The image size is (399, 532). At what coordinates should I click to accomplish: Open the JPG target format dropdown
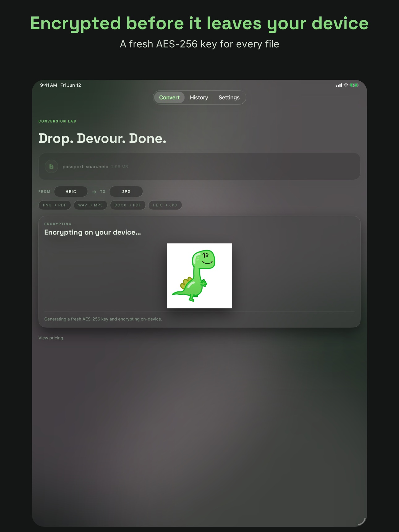point(126,191)
